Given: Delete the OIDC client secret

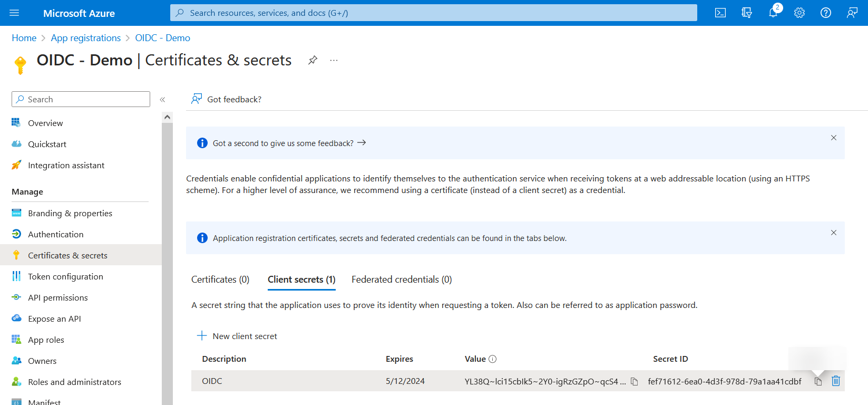Looking at the screenshot, I should click(x=836, y=381).
